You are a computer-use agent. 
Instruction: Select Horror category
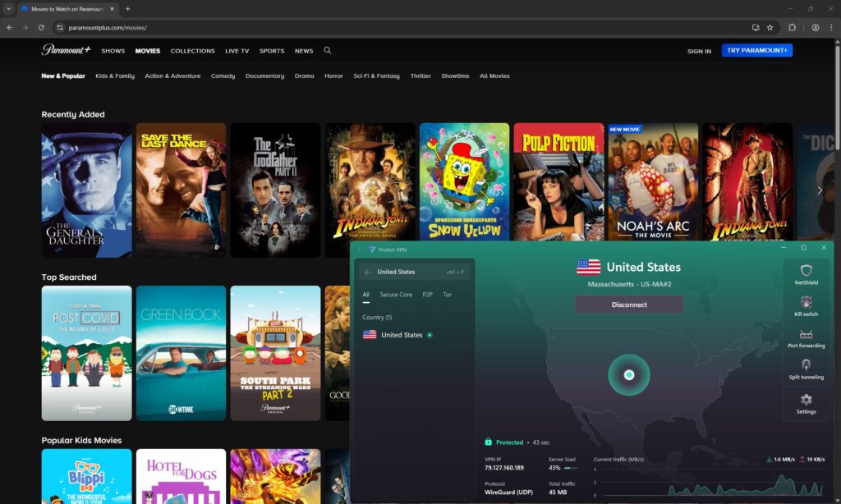[x=333, y=76]
